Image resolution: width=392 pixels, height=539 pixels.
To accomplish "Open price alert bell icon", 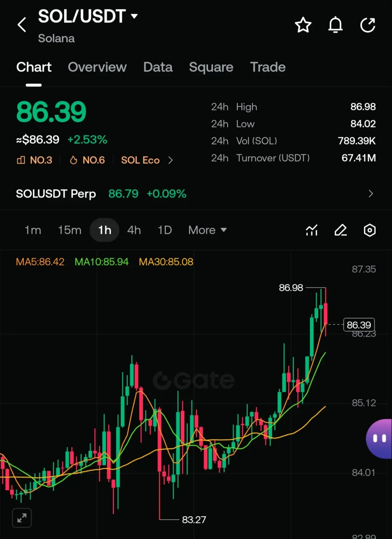I will 335,25.
